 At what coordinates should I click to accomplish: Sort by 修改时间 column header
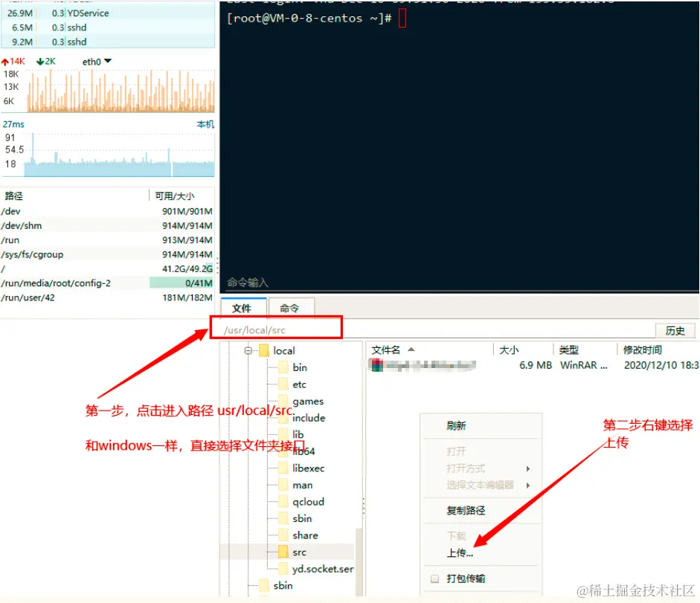(643, 350)
